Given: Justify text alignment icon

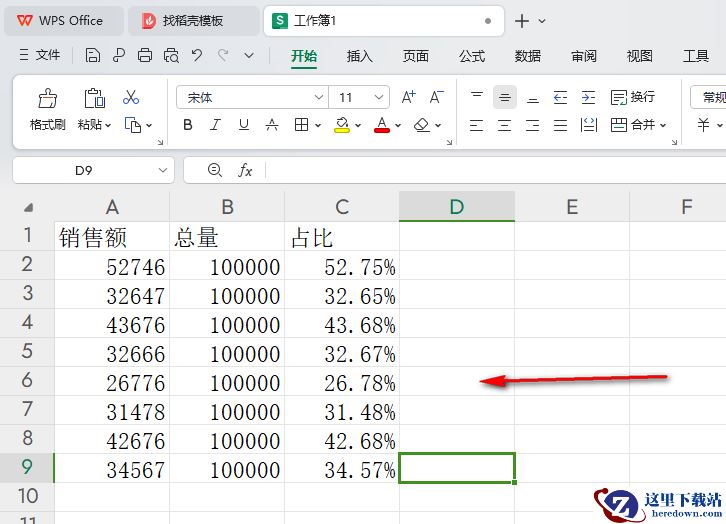Looking at the screenshot, I should (560, 125).
